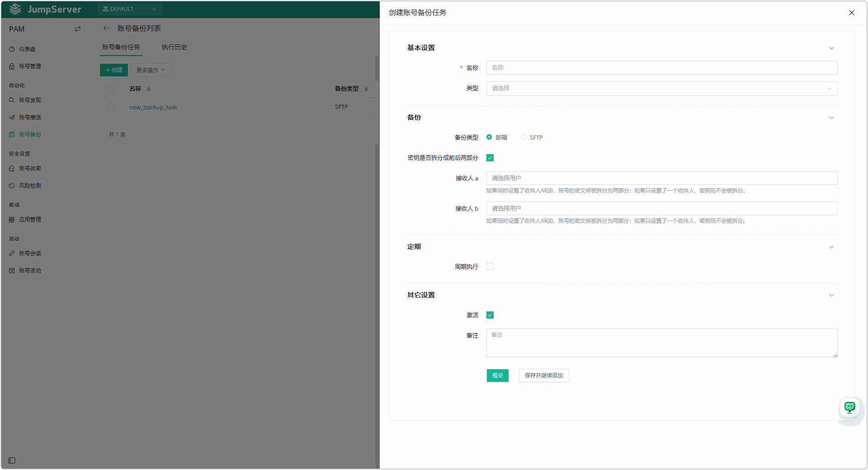The width and height of the screenshot is (868, 470).
Task: Sort the 名称 column using sort arrows
Action: (149, 89)
